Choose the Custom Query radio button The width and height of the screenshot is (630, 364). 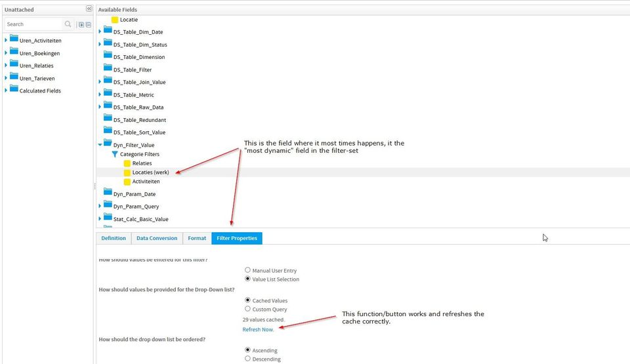[247, 309]
